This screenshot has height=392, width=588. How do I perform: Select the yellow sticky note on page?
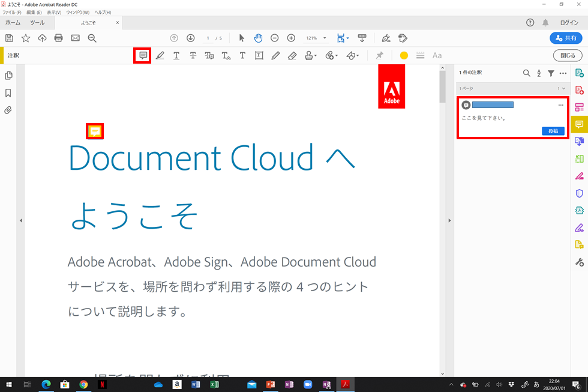pyautogui.click(x=95, y=131)
